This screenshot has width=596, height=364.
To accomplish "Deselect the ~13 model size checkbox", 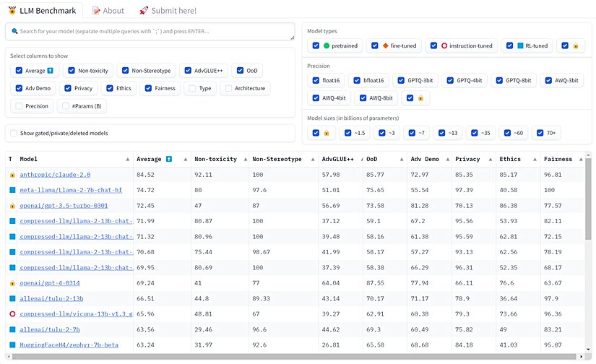I will click(441, 133).
